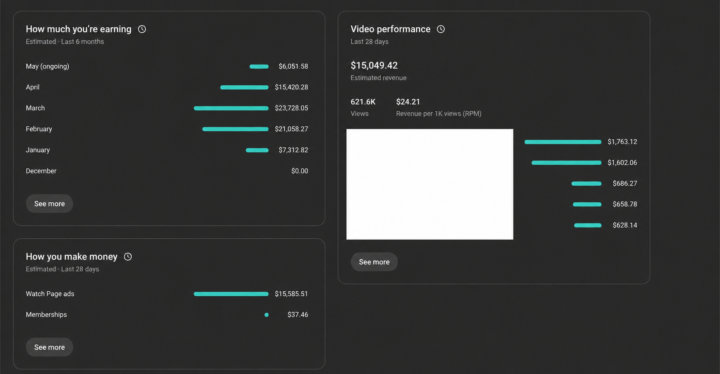
Task: Click the bar next to $658.78
Action: click(587, 204)
